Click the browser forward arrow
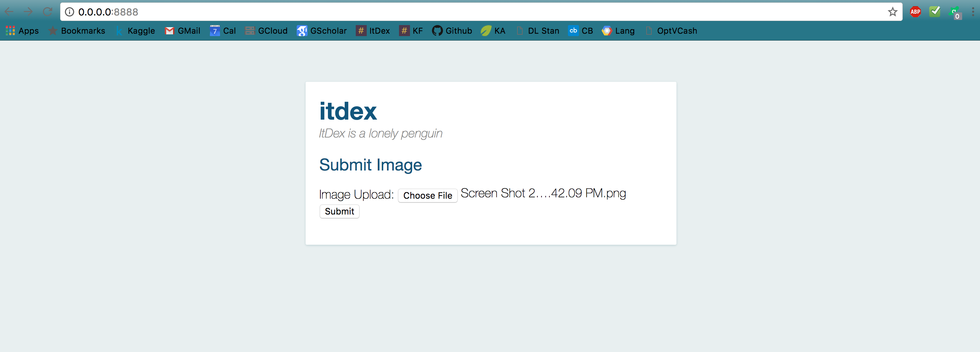Screen dimensions: 980x352 [x=28, y=11]
